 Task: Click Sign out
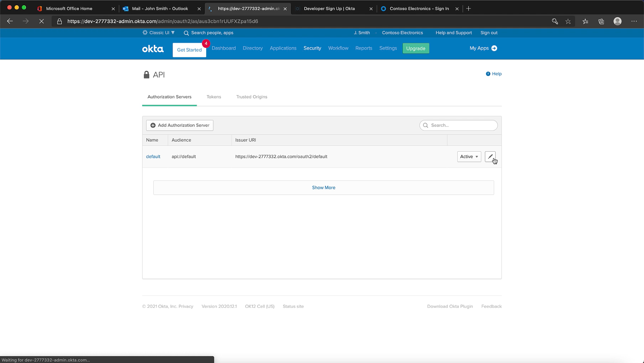click(x=489, y=33)
